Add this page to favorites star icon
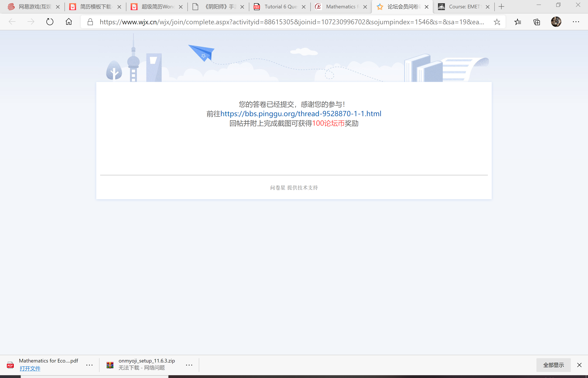Screen dimensions: 588x378 [497, 22]
